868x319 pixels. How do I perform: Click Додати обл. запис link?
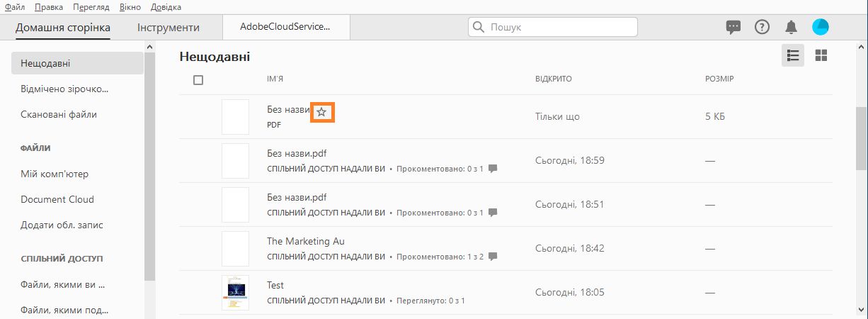62,225
